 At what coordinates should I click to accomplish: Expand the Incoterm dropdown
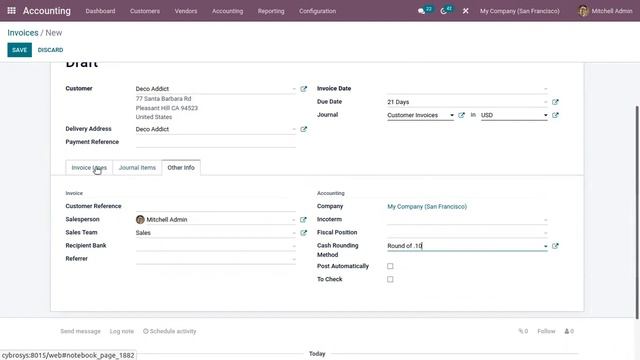tap(545, 220)
